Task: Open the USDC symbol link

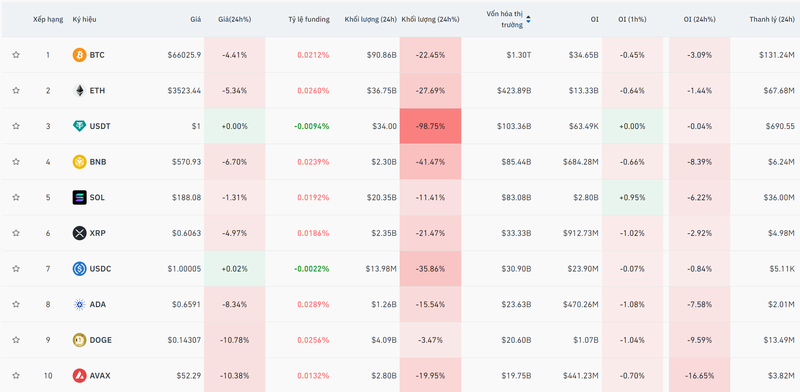Action: click(x=100, y=268)
